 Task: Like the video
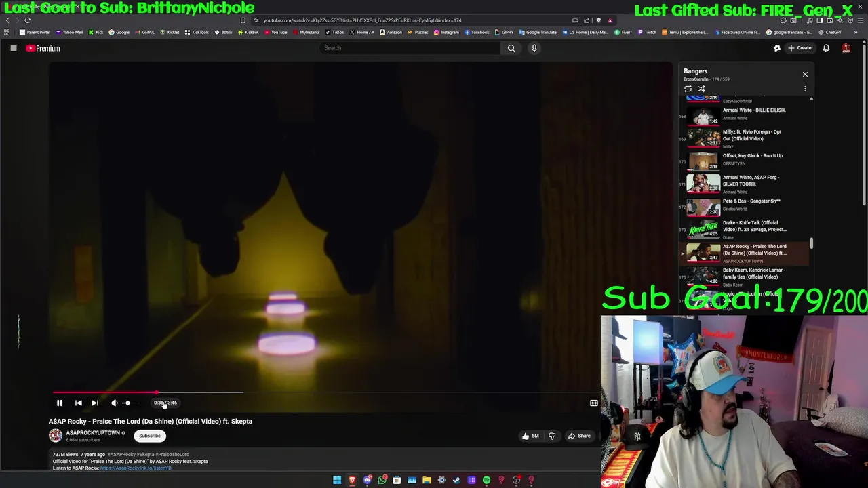(x=530, y=436)
